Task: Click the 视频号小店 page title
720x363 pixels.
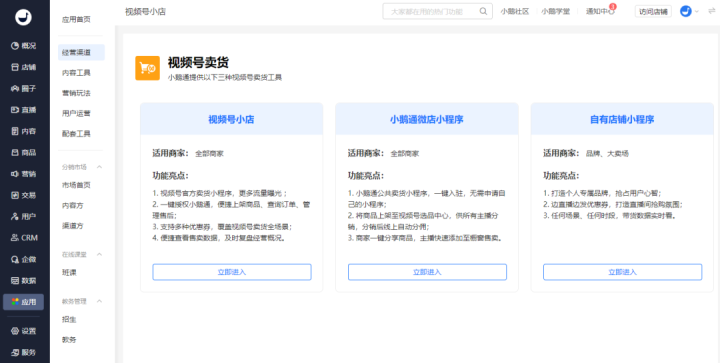Action: pos(145,12)
